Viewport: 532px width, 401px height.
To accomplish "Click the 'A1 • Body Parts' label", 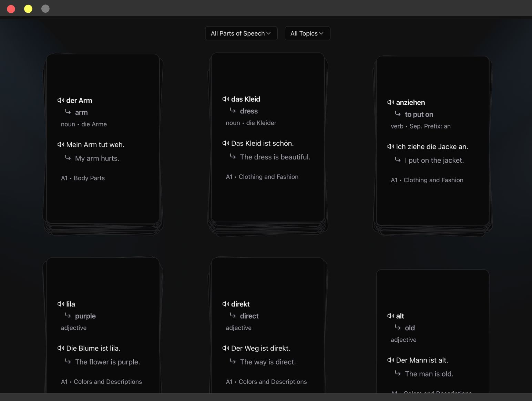I will [x=83, y=178].
